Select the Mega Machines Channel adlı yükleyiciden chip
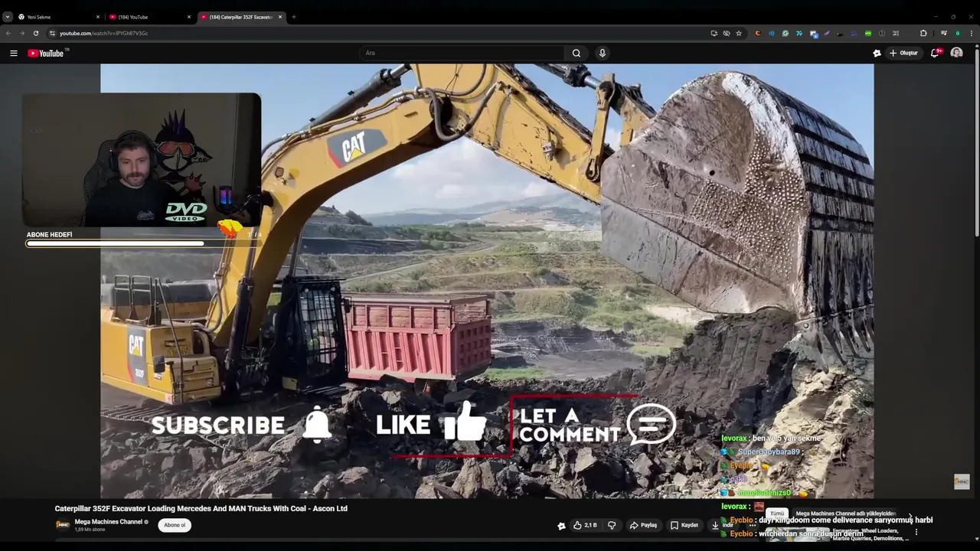Image resolution: width=980 pixels, height=551 pixels. coord(846,514)
